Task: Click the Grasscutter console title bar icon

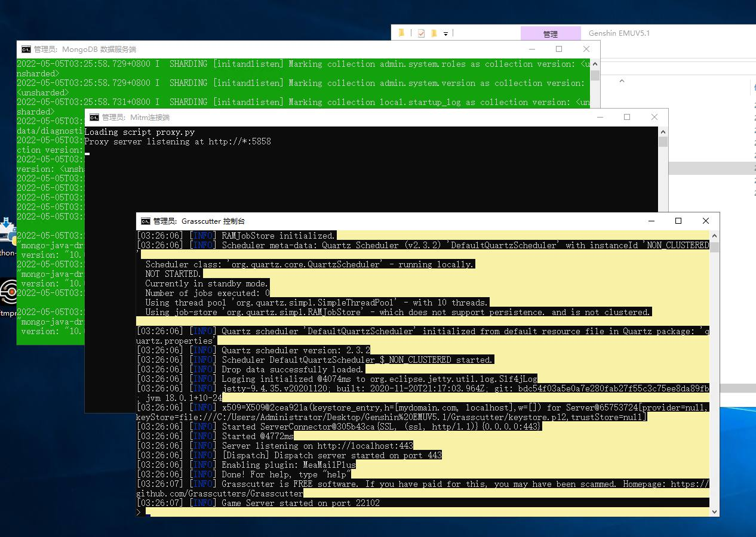Action: (x=146, y=221)
